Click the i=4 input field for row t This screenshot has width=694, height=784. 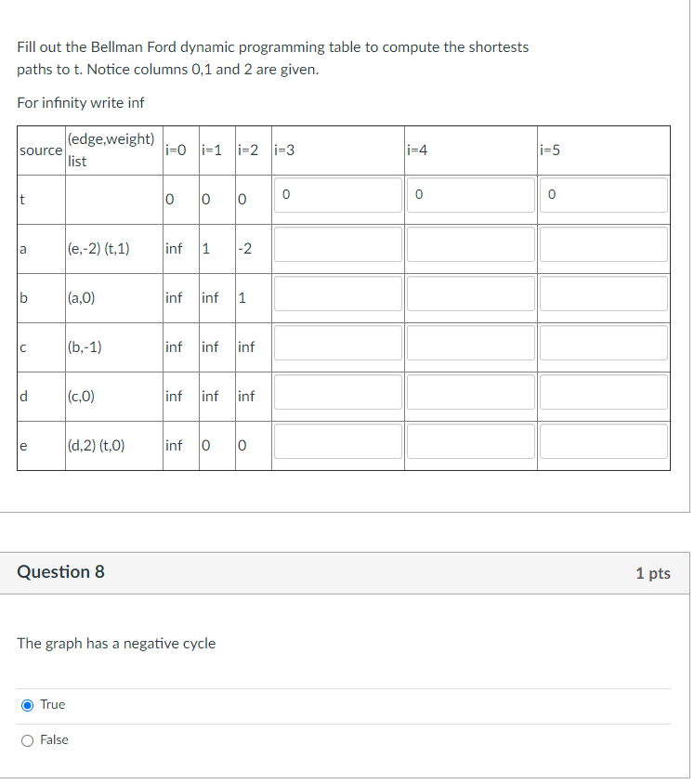pos(470,195)
